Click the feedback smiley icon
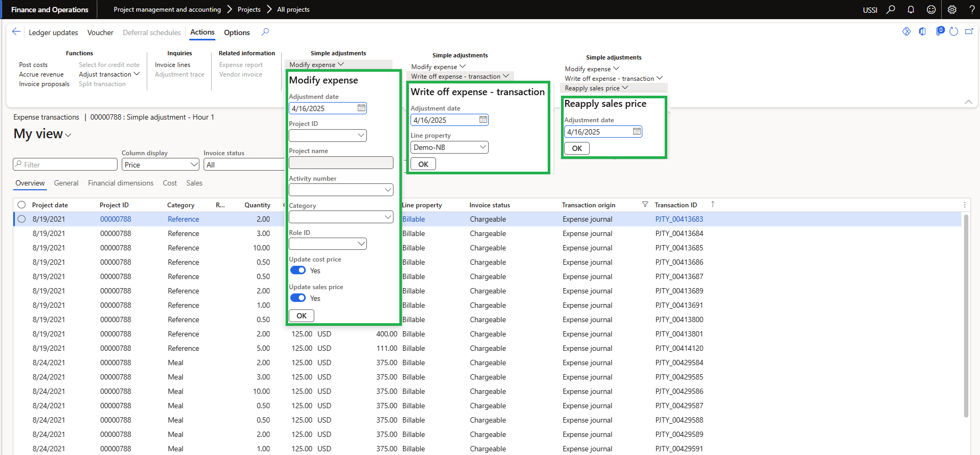Viewport: 980px width, 455px height. 931,10
